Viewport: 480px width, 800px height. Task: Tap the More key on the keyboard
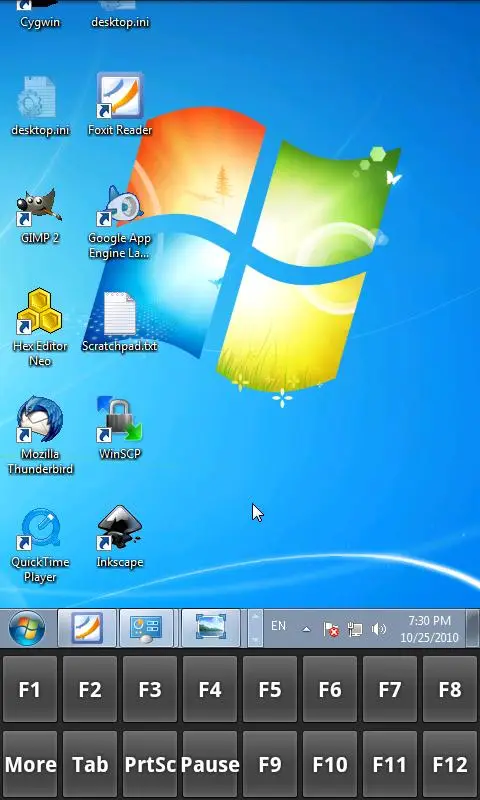coord(30,764)
